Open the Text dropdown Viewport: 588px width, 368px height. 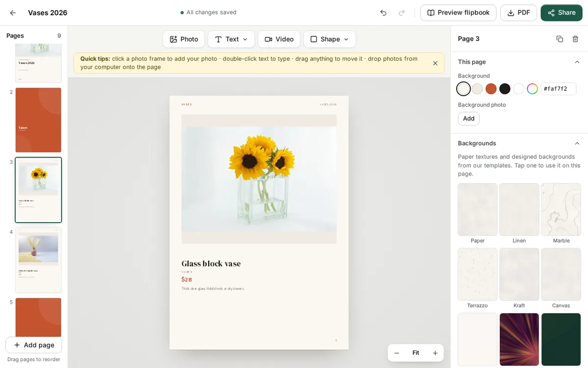(x=231, y=39)
